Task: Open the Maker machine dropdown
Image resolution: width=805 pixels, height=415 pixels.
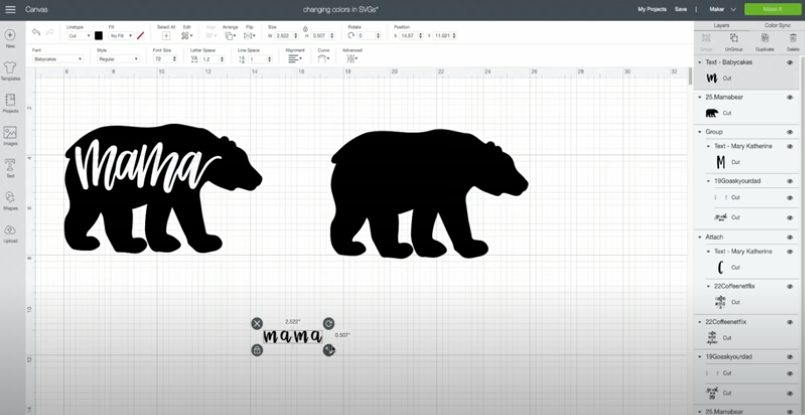Action: [723, 9]
